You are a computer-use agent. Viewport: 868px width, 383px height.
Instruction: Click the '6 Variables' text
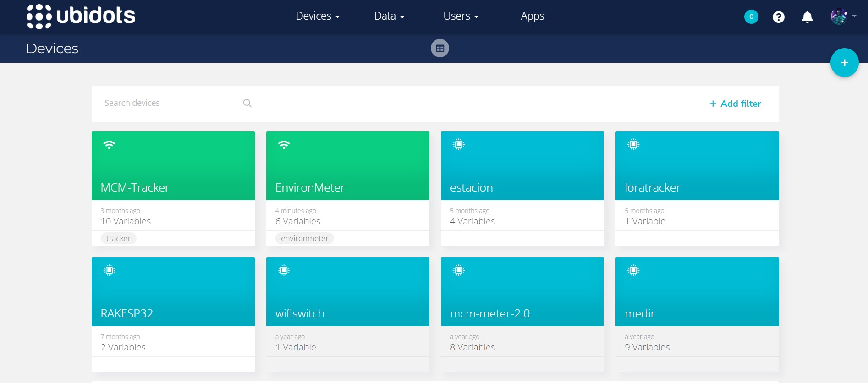[x=298, y=221]
